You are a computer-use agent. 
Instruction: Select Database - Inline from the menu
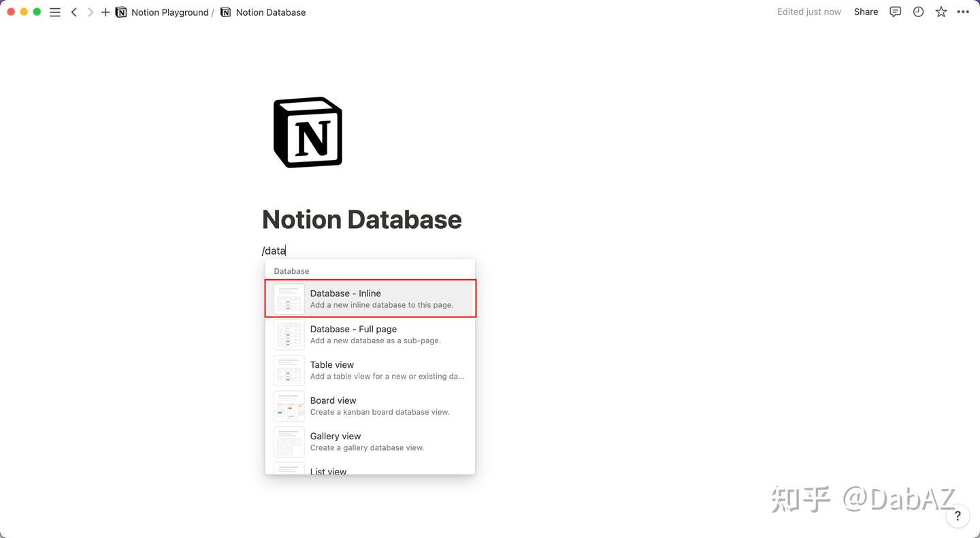[370, 298]
